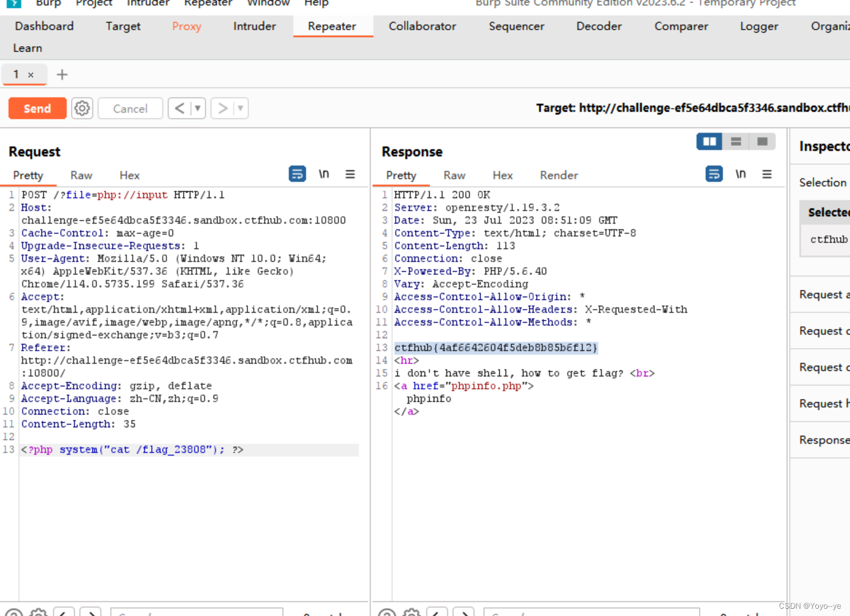Click the Content-Length: 35 header
The height and width of the screenshot is (616, 850).
tap(78, 424)
